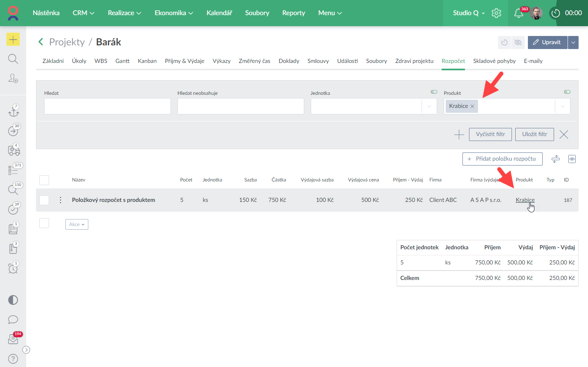
Task: Click the mail icon with 194 badge
Action: point(13,339)
